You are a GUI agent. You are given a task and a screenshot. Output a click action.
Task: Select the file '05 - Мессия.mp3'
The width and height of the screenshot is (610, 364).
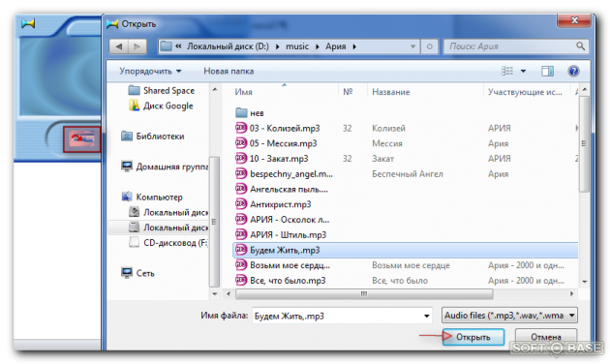pyautogui.click(x=276, y=143)
